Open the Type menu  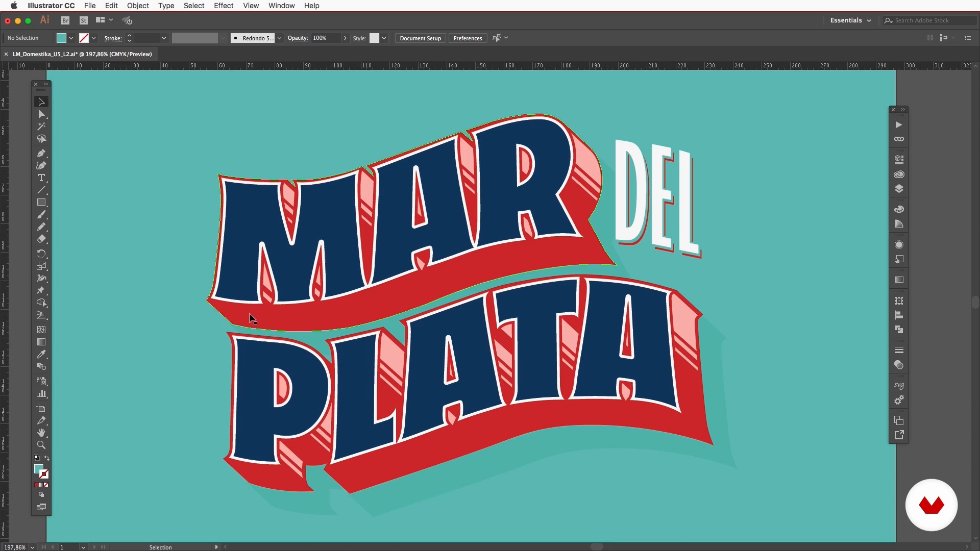pyautogui.click(x=166, y=6)
